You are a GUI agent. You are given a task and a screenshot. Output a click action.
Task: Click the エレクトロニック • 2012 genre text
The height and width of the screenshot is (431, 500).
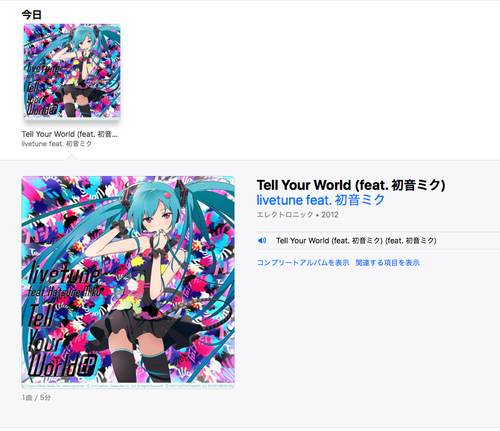297,215
